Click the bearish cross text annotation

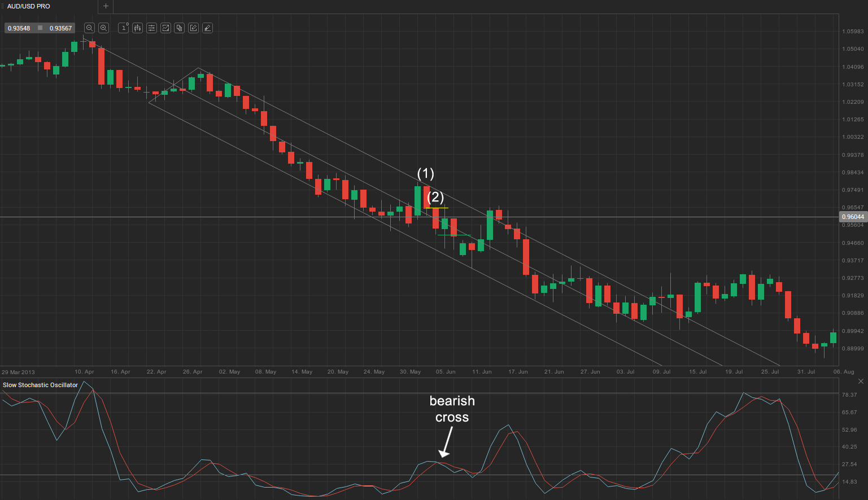coord(452,409)
